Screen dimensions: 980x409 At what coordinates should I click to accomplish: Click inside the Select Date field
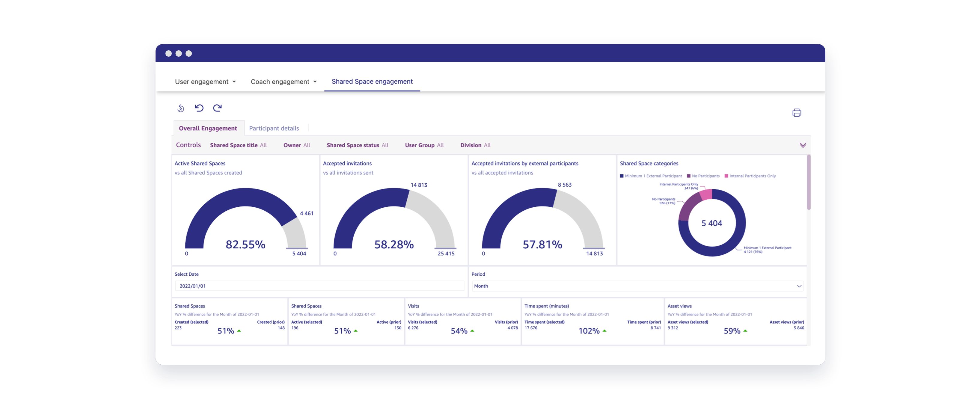pyautogui.click(x=319, y=286)
